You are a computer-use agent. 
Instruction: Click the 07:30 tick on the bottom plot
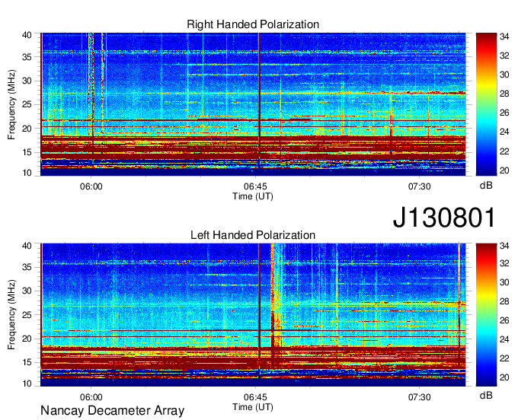click(x=419, y=397)
